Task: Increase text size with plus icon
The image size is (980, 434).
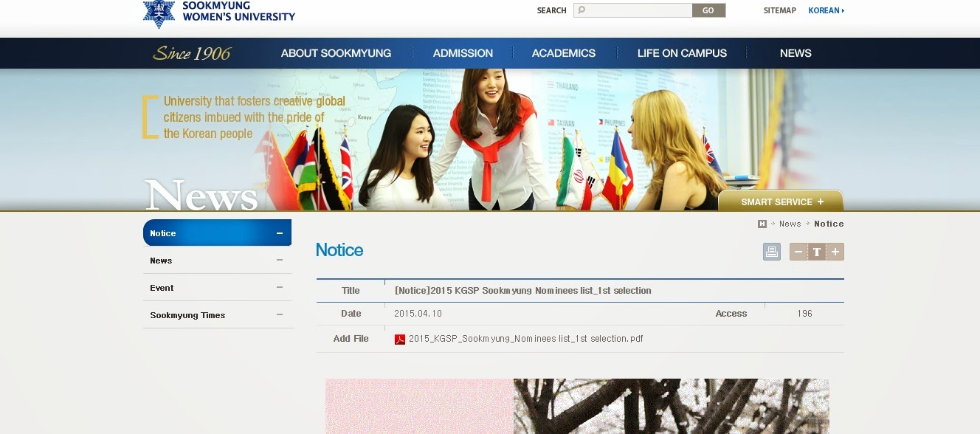Action: [835, 252]
